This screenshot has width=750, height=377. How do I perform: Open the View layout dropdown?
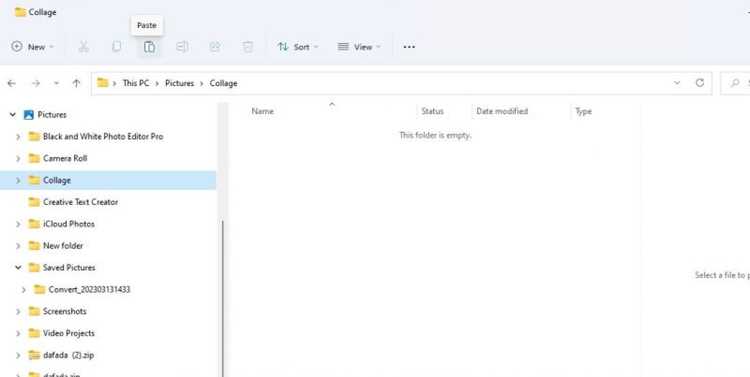click(359, 47)
